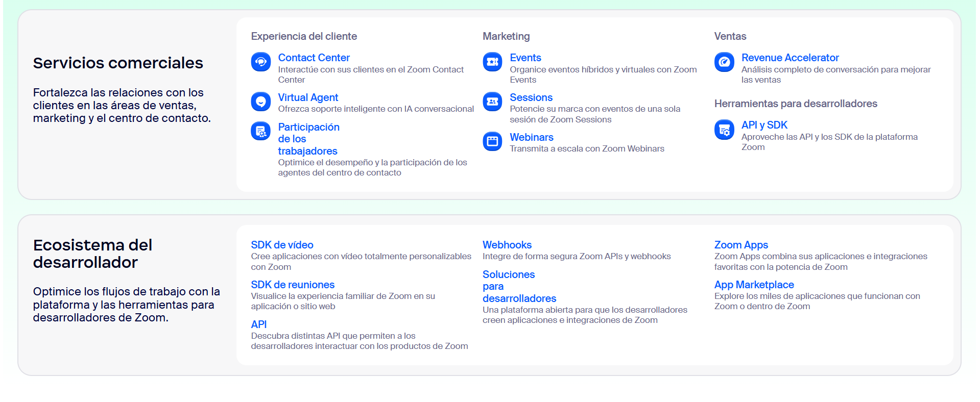Click the Revenue Accelerator gauge icon
The image size is (980, 402).
[x=724, y=62]
